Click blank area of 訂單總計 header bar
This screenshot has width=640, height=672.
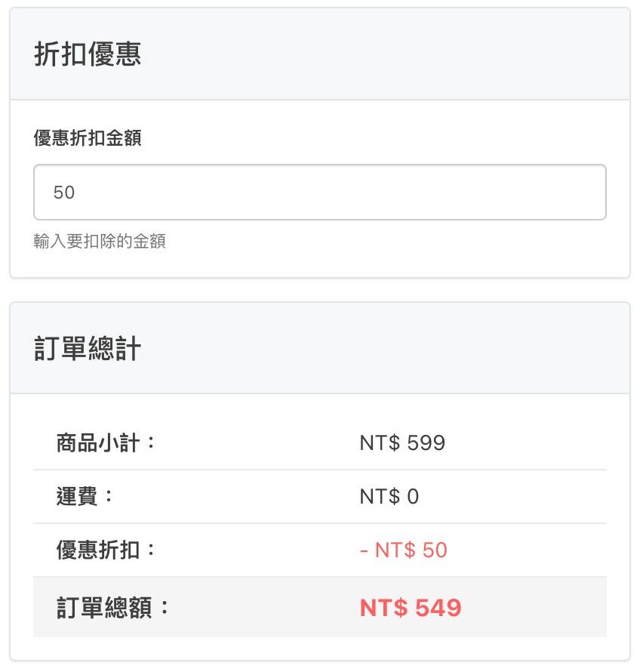[415, 349]
